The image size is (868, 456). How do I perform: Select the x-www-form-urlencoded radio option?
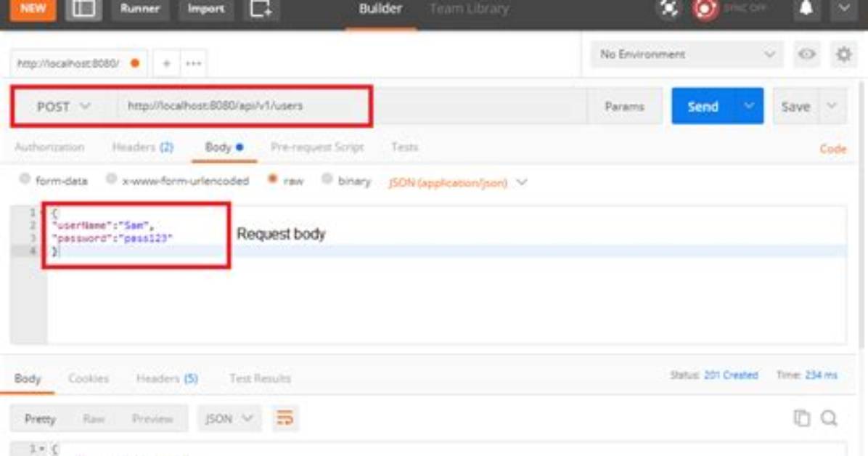click(x=111, y=179)
